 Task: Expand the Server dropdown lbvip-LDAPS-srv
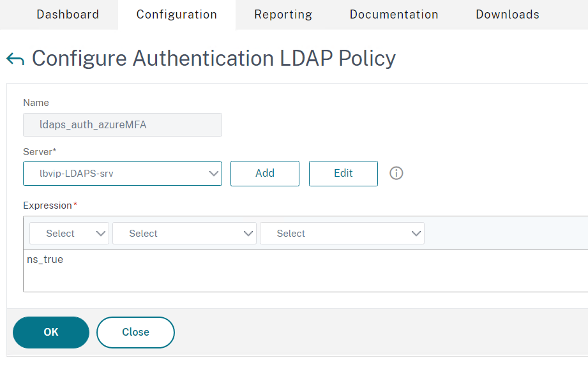pos(123,174)
